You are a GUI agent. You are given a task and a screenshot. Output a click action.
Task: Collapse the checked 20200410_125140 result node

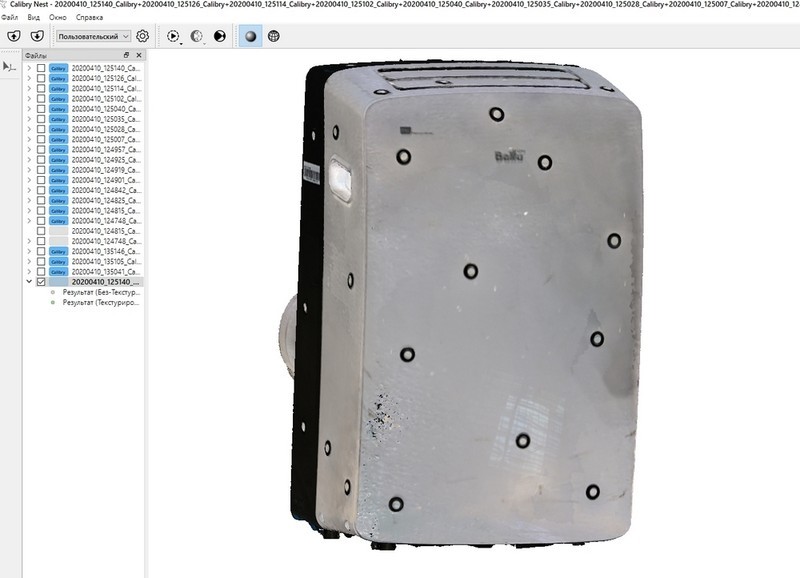pyautogui.click(x=29, y=282)
